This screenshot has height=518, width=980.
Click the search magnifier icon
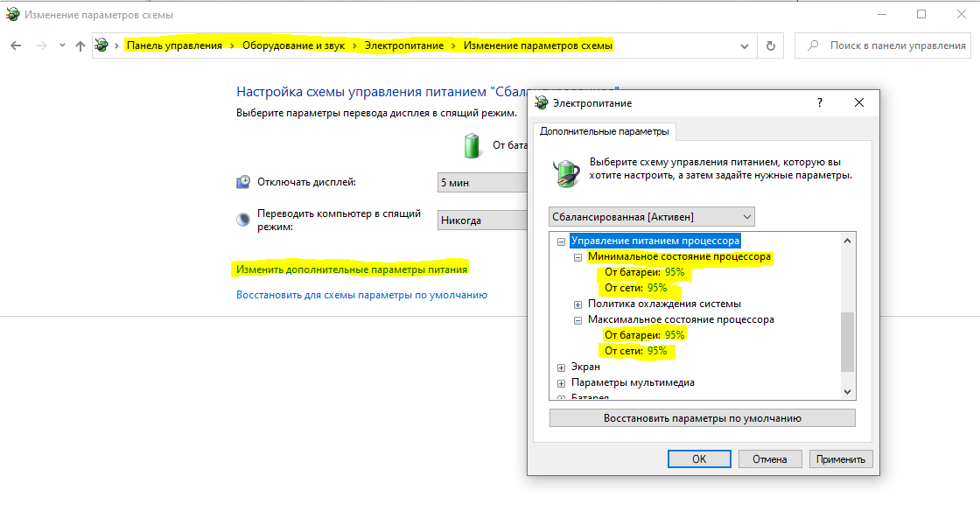[813, 45]
